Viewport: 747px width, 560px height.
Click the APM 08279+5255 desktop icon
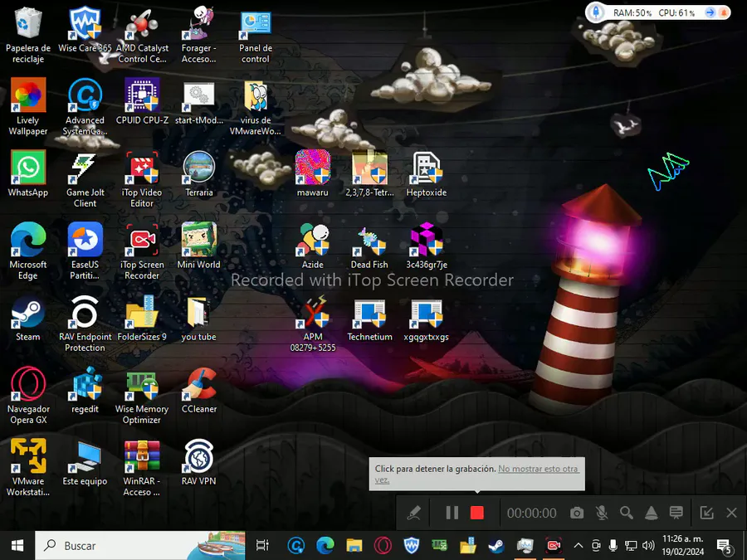313,324
